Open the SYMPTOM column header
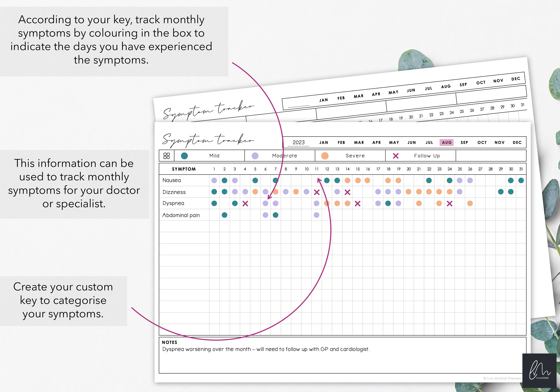 184,169
